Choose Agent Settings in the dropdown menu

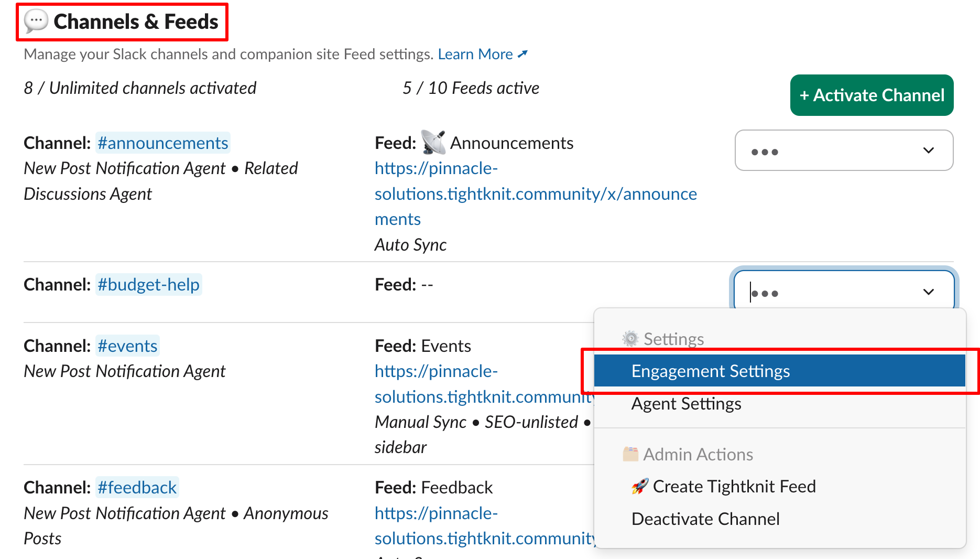click(686, 404)
